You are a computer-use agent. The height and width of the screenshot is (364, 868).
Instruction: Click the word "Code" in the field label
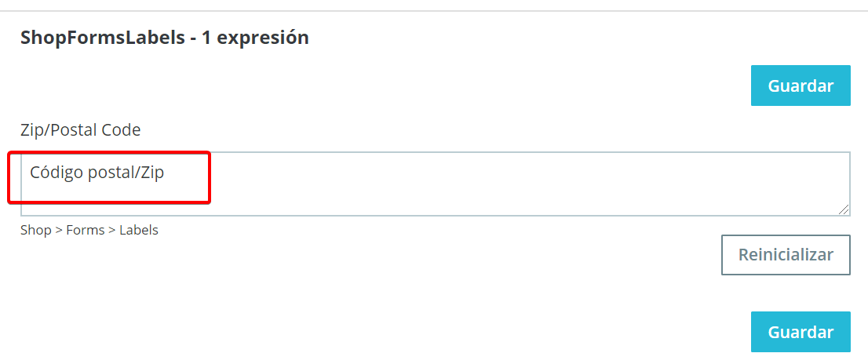coord(122,130)
